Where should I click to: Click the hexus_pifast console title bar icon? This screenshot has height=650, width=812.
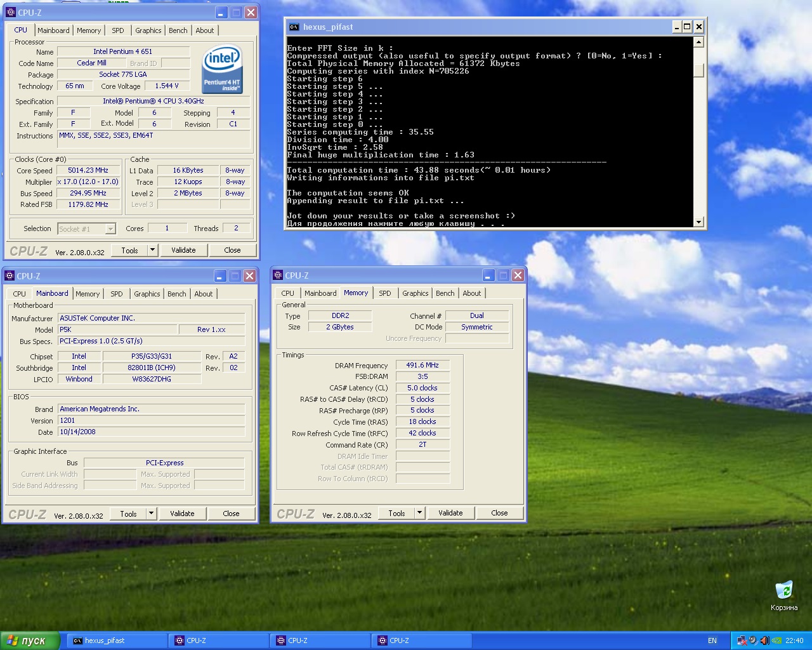click(x=294, y=27)
